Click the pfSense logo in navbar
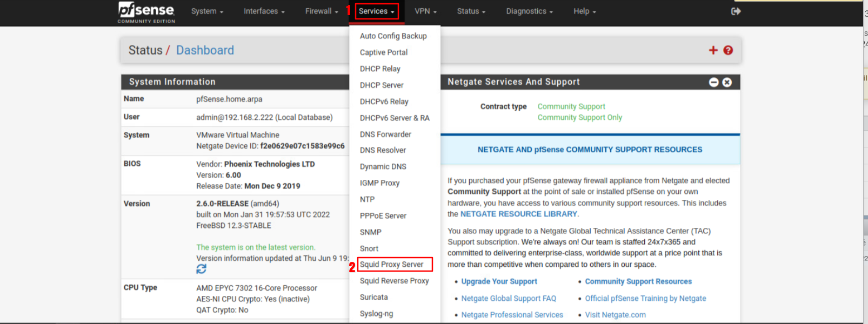Screen dimensions: 868x324 (146, 12)
